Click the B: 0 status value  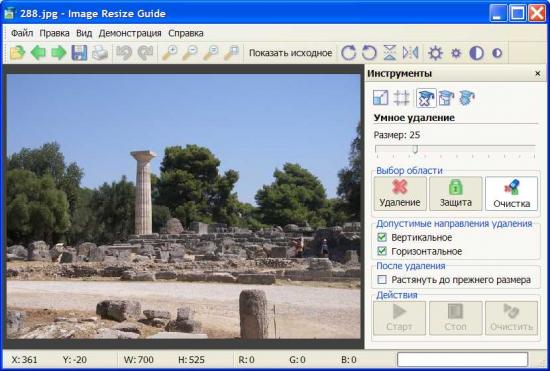(349, 360)
